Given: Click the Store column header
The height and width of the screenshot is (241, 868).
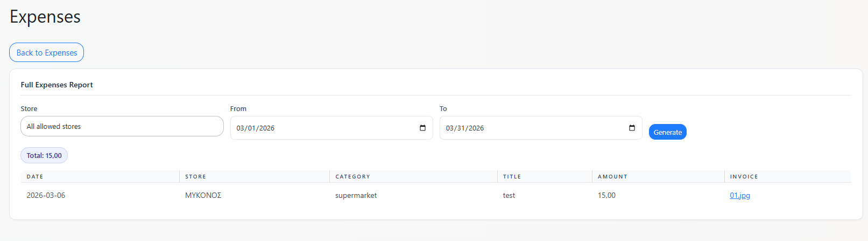Looking at the screenshot, I should [x=195, y=176].
